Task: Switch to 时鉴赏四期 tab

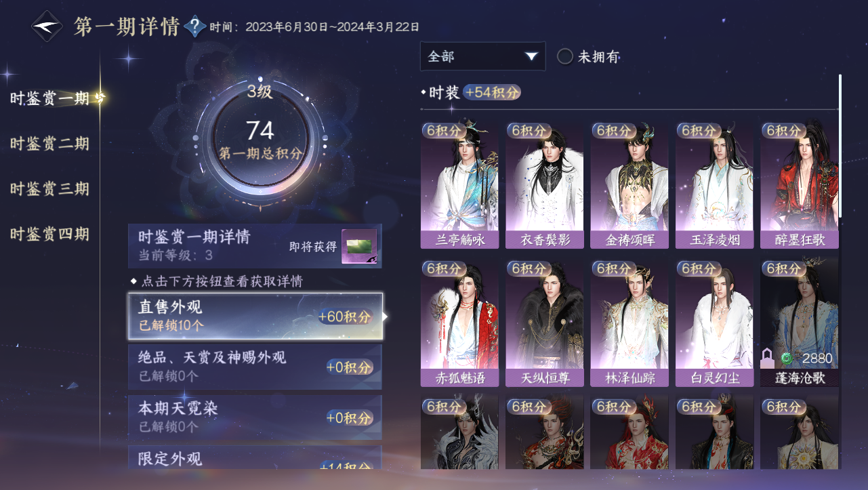Action: coord(49,234)
